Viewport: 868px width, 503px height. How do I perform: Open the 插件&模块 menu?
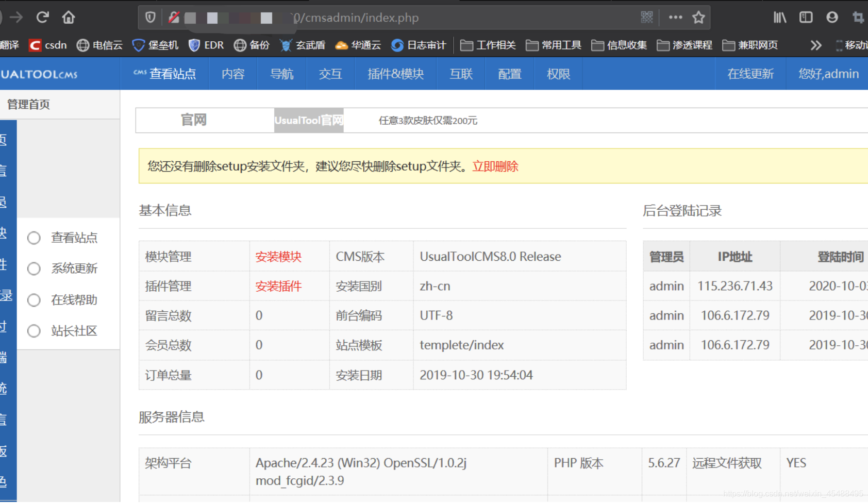point(395,74)
